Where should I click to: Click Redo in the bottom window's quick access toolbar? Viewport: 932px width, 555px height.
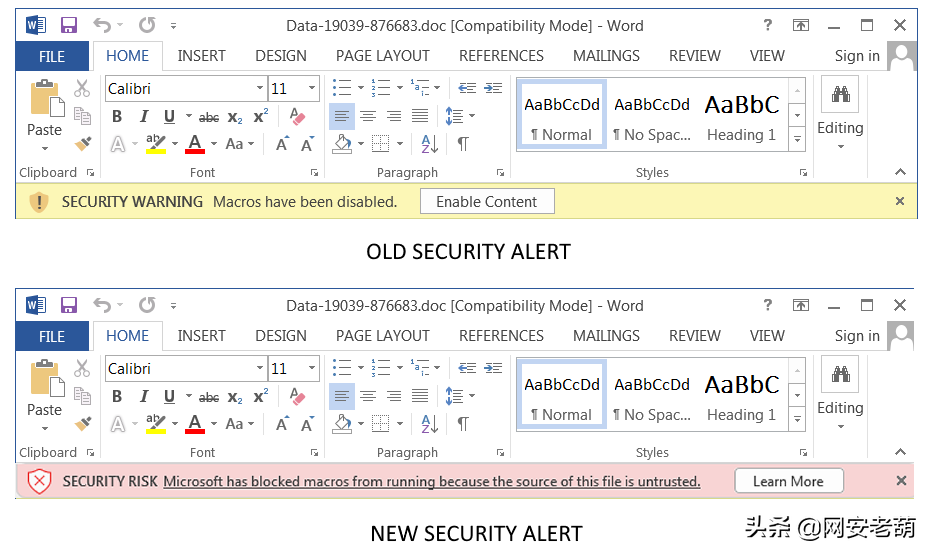[x=147, y=305]
